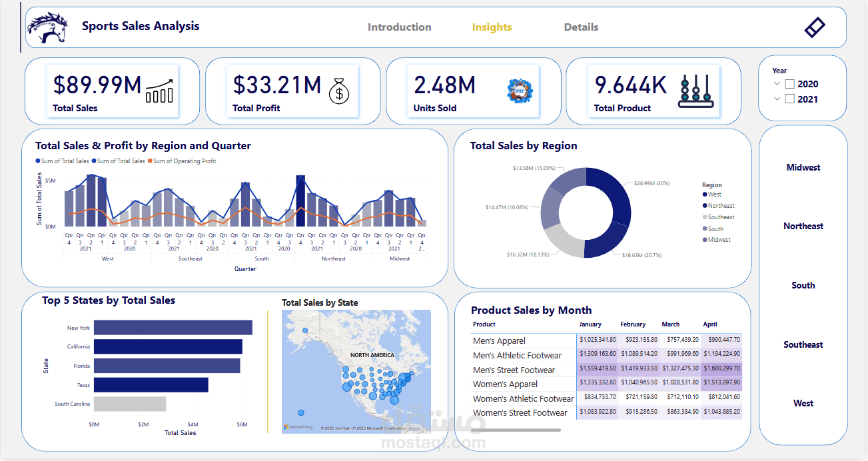Click the abacus Total Product icon

[695, 91]
